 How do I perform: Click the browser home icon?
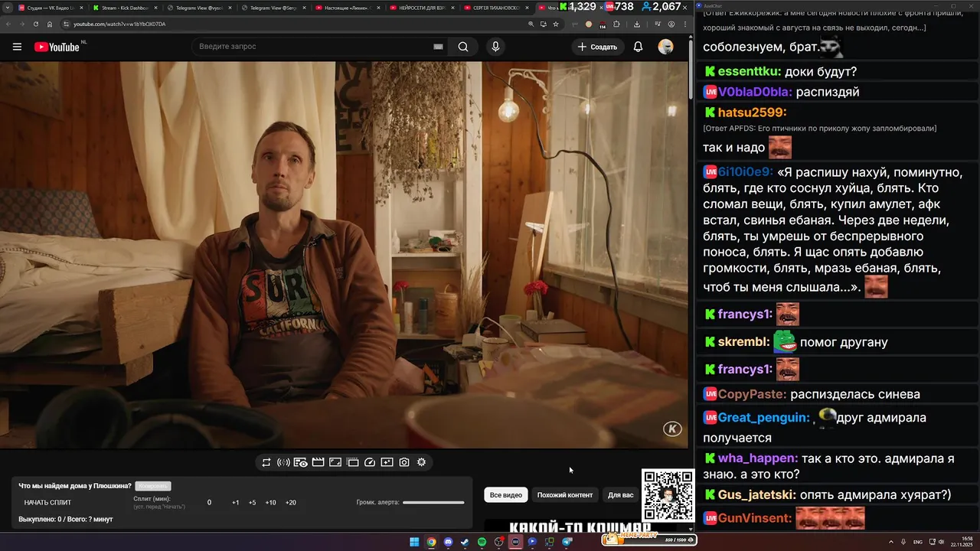pos(50,24)
